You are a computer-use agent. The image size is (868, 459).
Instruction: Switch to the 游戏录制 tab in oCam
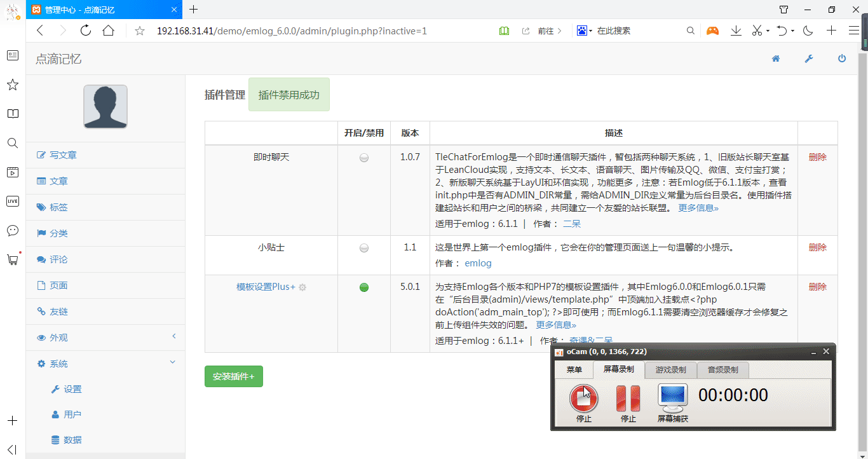[670, 370]
